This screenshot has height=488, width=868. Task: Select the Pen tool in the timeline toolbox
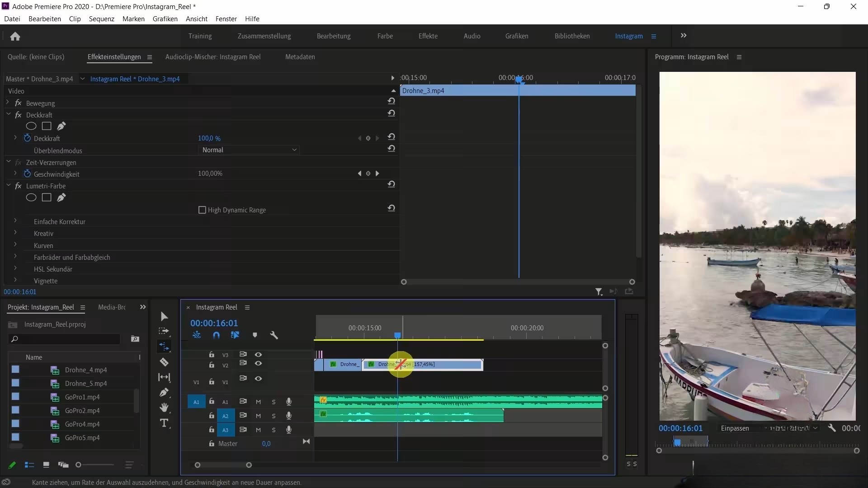(x=164, y=392)
